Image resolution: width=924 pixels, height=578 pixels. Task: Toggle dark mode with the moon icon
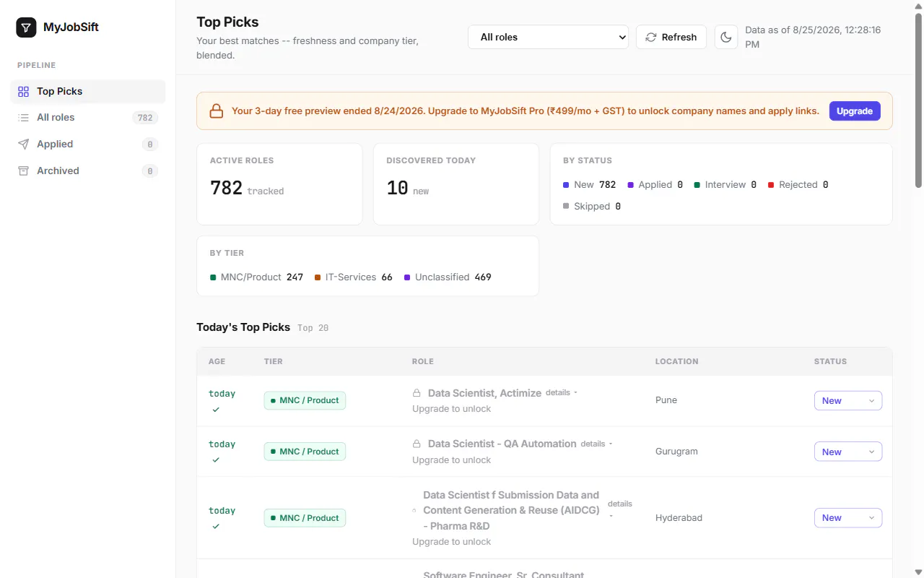tap(725, 37)
